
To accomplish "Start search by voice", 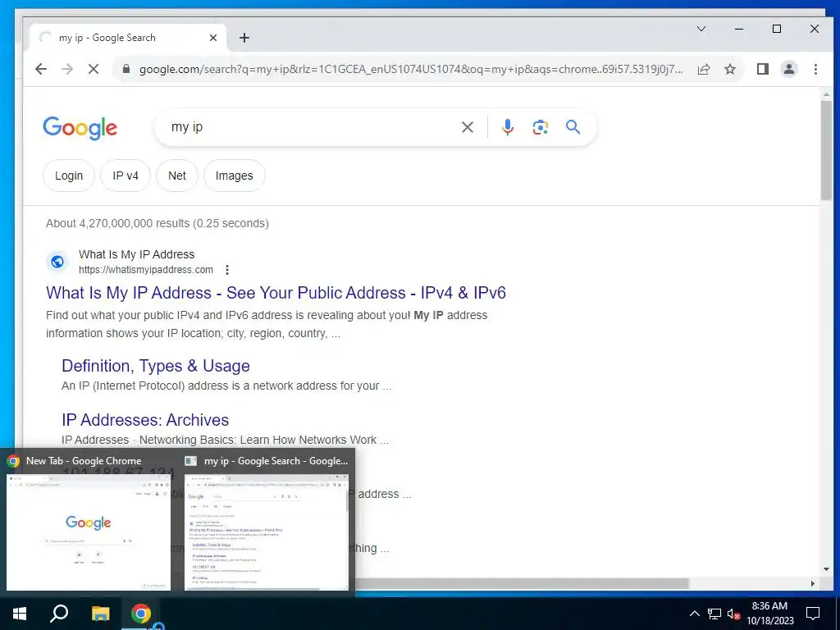I will pos(508,127).
